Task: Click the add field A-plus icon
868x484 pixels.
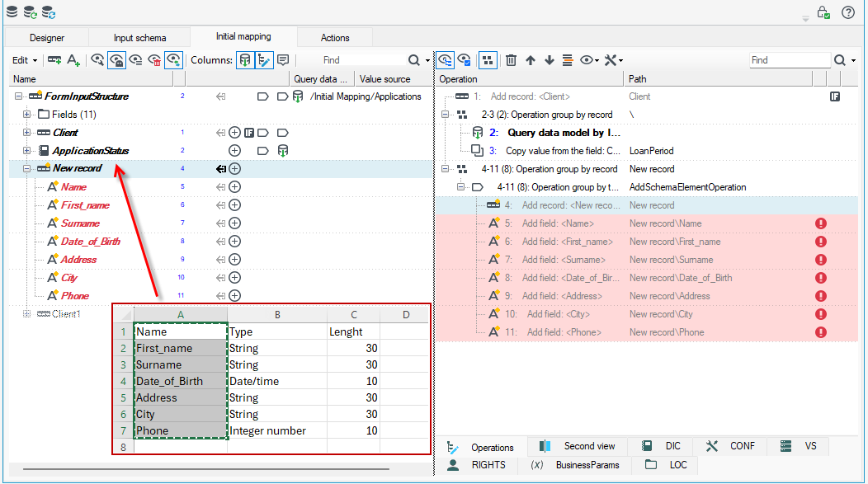Action: 73,59
